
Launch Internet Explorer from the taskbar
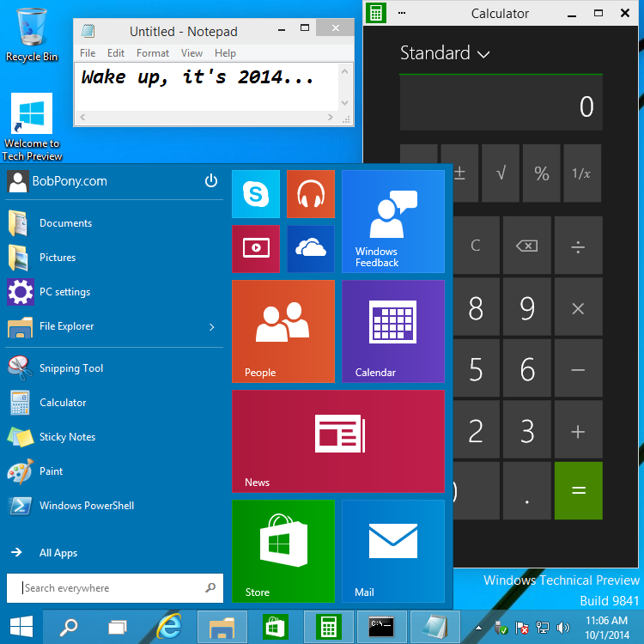pos(169,626)
